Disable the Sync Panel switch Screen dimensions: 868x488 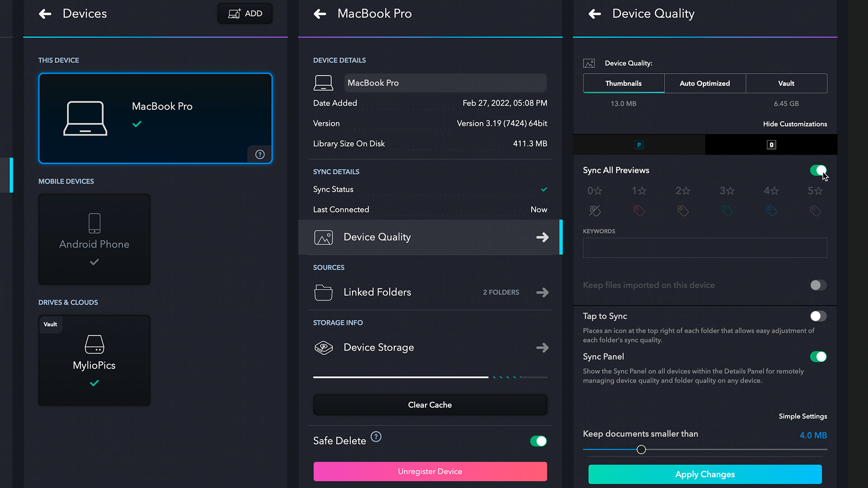click(818, 357)
